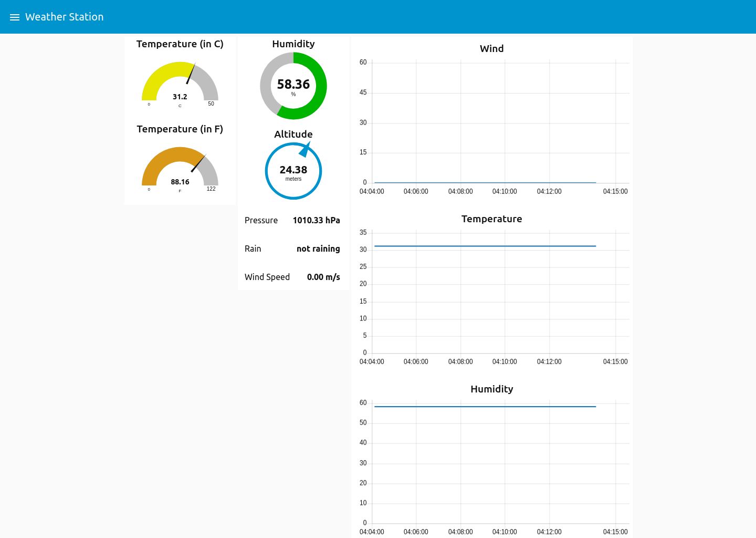This screenshot has width=756, height=538.
Task: Click the 45 label on Wind axis
Action: [363, 92]
